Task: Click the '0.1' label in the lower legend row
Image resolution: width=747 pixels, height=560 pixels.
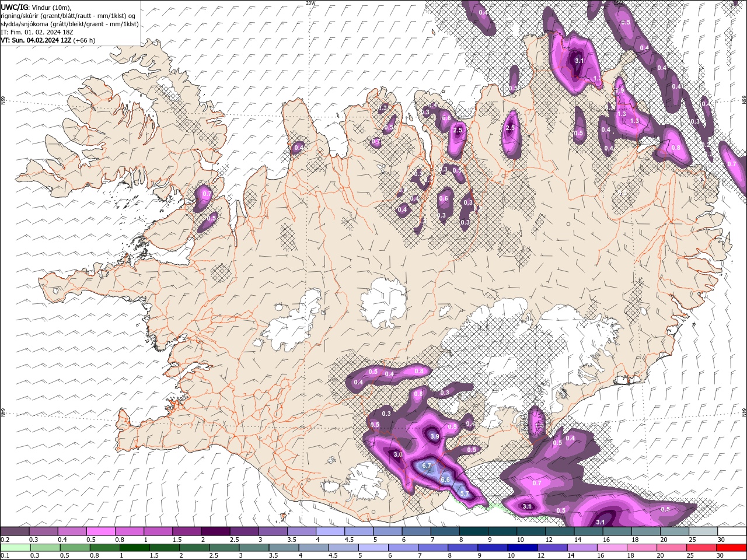Action: coord(5,555)
